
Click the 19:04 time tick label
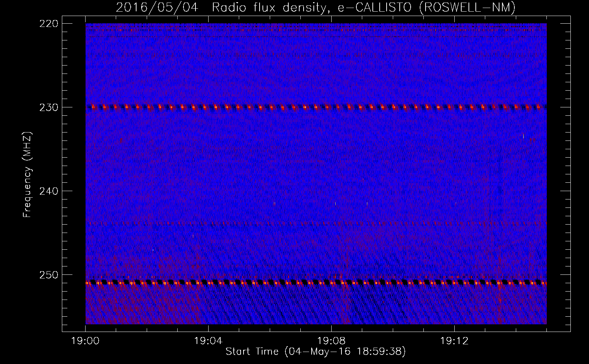click(x=208, y=341)
